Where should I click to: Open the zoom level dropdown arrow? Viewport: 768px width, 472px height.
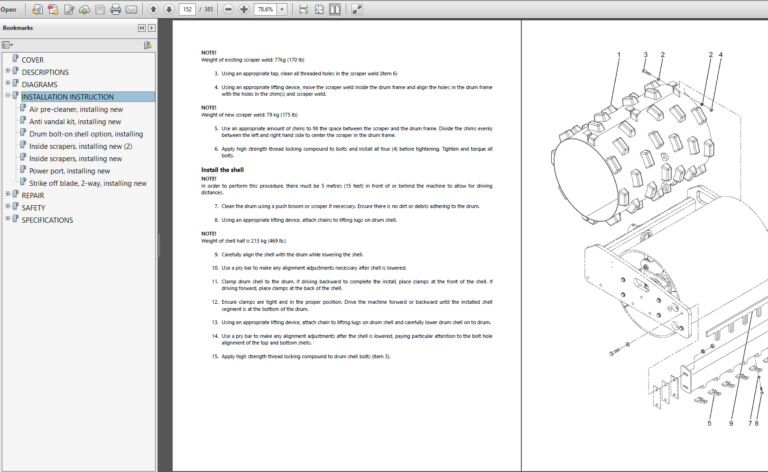282,9
